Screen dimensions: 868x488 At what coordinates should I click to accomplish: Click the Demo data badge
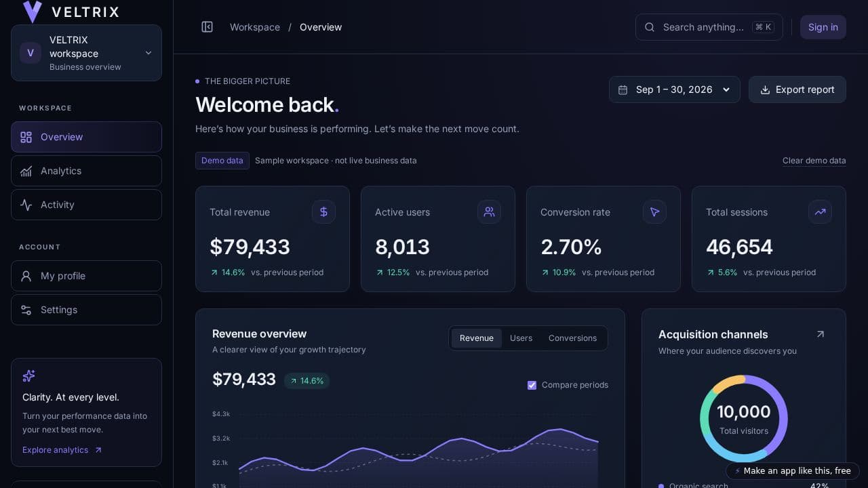pos(222,161)
